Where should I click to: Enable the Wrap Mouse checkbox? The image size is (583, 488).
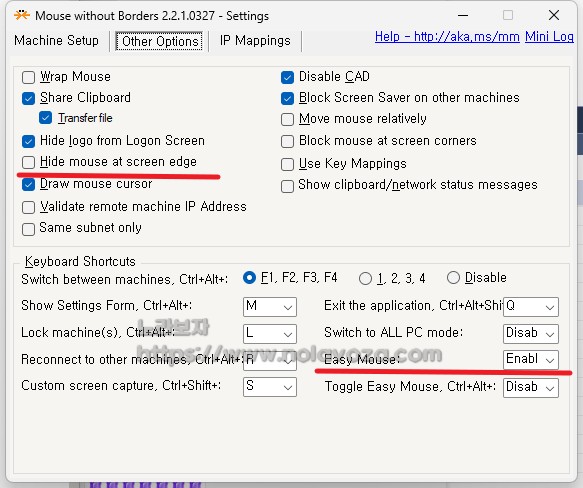(29, 77)
